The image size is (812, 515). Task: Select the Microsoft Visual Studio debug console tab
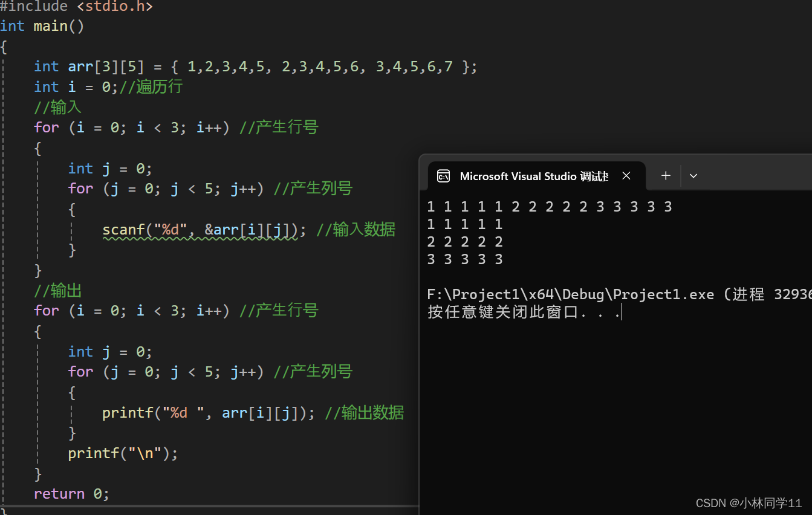[536, 176]
